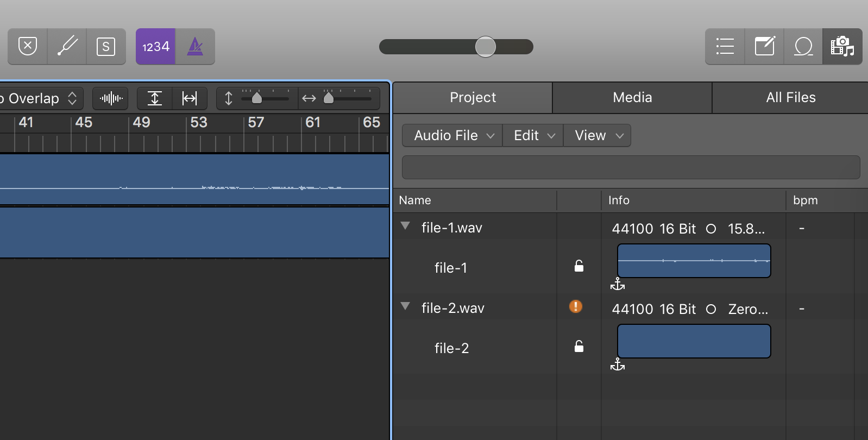The height and width of the screenshot is (440, 868).
Task: Collapse the file-1.wav disclosure triangle
Action: point(405,226)
